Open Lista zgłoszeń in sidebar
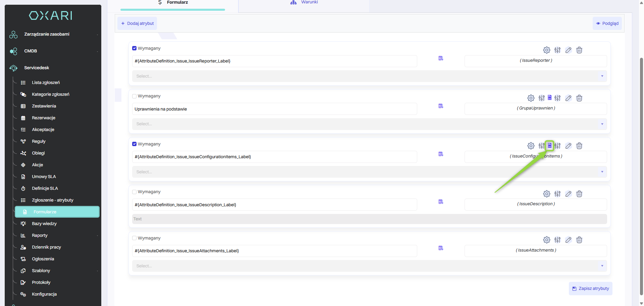The image size is (644, 306). pos(46,83)
